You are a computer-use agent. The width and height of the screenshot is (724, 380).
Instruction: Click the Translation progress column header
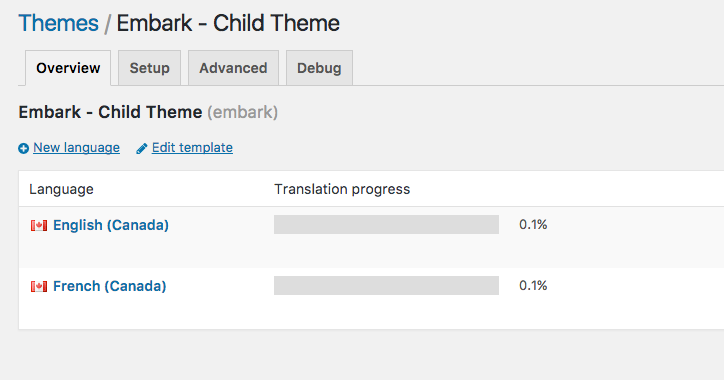(x=342, y=189)
